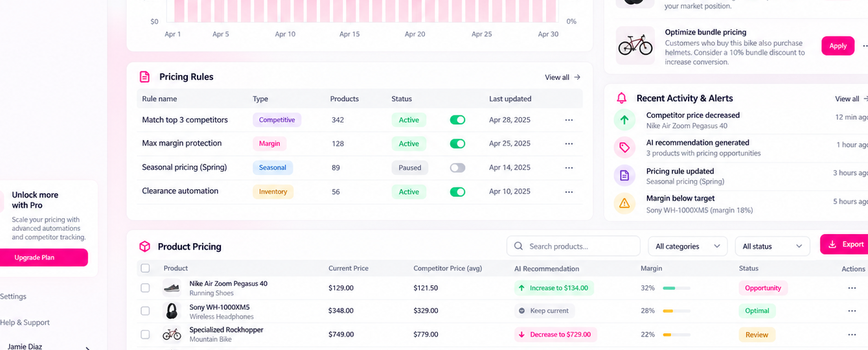
Task: Open actions menu for Nike Air Zoom Pegasus 40
Action: click(x=852, y=288)
